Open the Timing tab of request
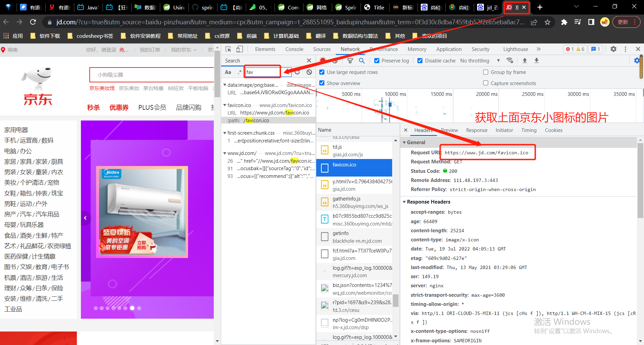 click(x=529, y=130)
